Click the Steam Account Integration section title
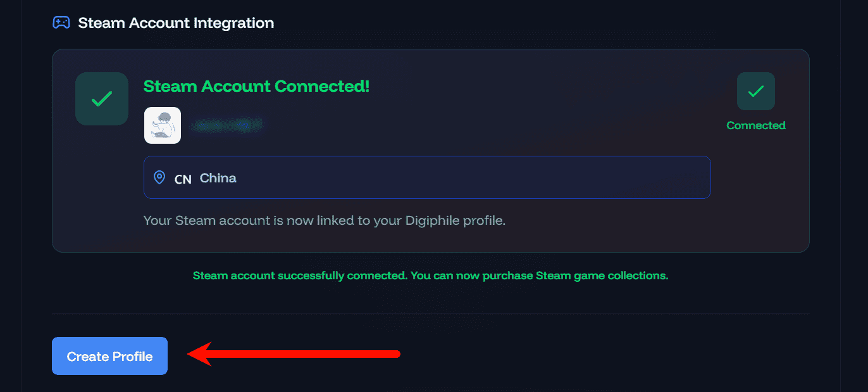Viewport: 868px width, 392px height. 176,23
